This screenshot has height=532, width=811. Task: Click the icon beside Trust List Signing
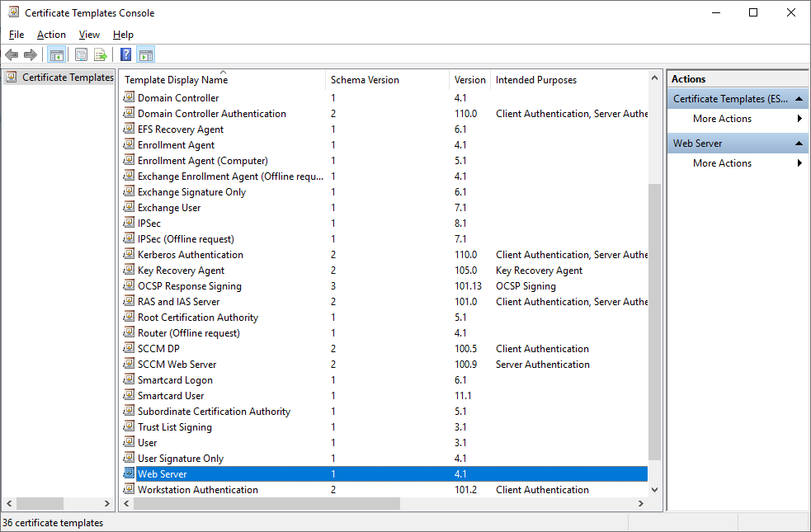tap(129, 426)
